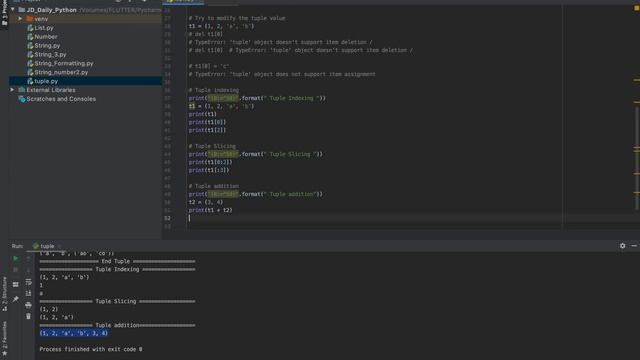This screenshot has width=640, height=360.
Task: Toggle soft-wrap in Run console
Action: tap(28, 282)
